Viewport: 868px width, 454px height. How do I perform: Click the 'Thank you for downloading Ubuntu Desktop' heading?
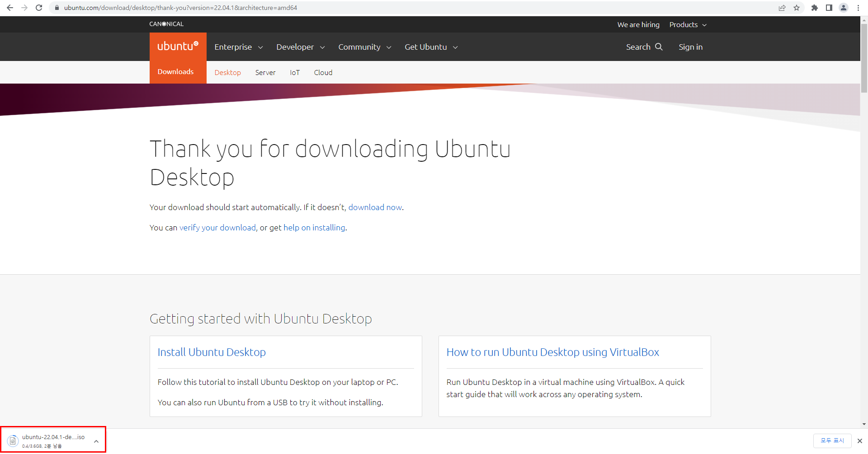330,163
